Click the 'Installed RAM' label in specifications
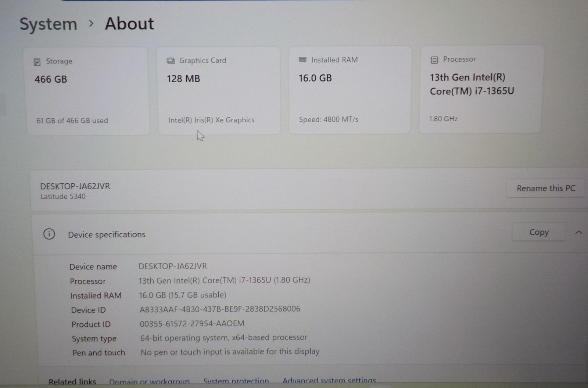The width and height of the screenshot is (588, 388). point(96,296)
